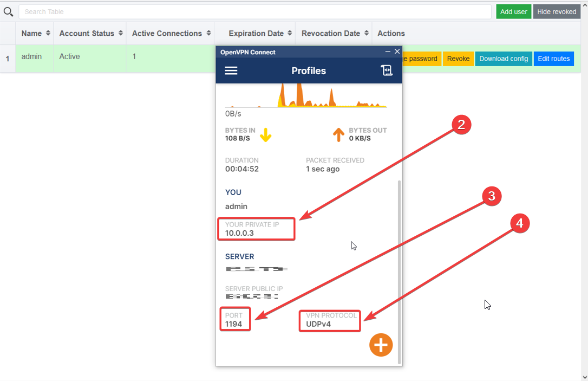Image resolution: width=588 pixels, height=381 pixels.
Task: Minimize the OpenVPN Connect window
Action: 388,51
